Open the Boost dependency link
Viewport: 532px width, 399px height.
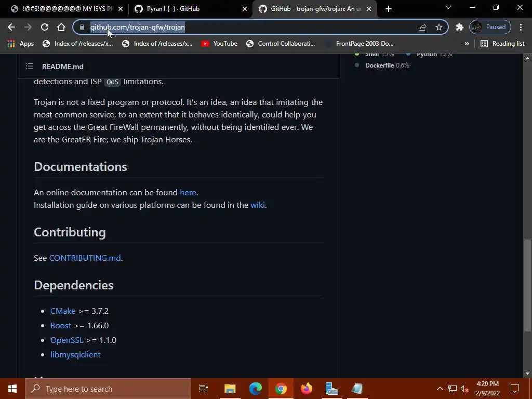61,325
